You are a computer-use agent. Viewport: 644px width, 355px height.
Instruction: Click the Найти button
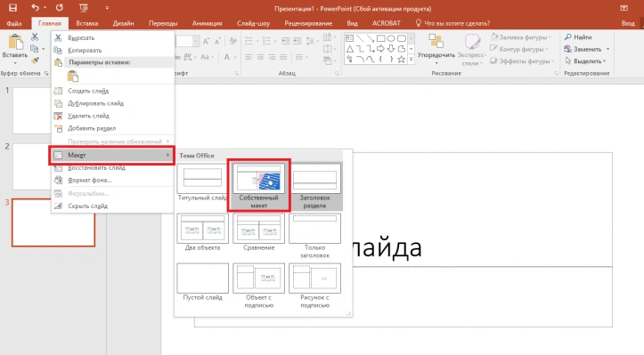[578, 37]
